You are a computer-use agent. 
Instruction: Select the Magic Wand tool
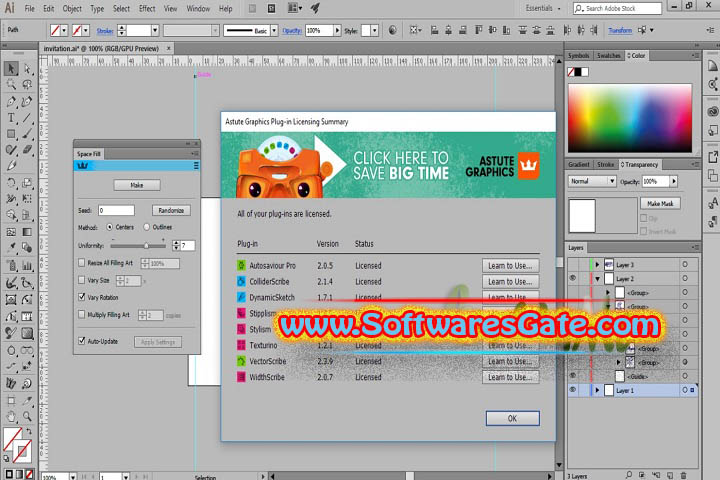click(x=11, y=85)
